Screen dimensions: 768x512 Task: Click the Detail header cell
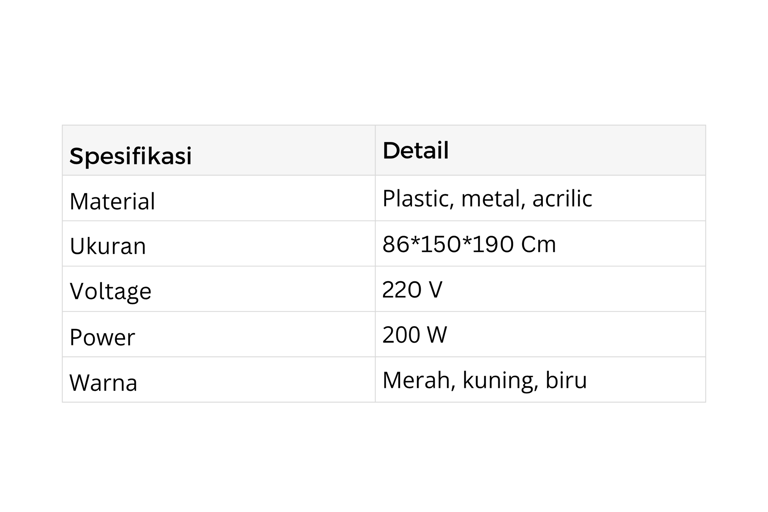[x=415, y=151]
